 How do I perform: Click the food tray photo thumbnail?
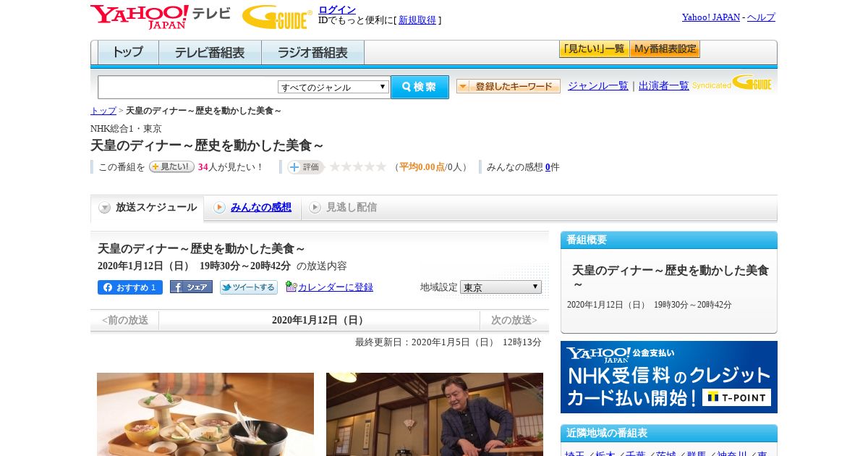pos(205,414)
